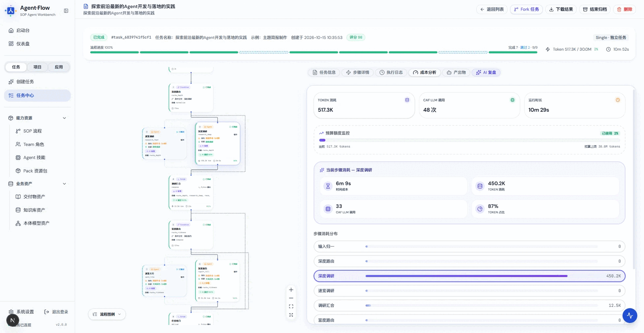Viewport: 644px width, 333px height.
Task: Switch to the 应用 tab
Action: pos(59,67)
